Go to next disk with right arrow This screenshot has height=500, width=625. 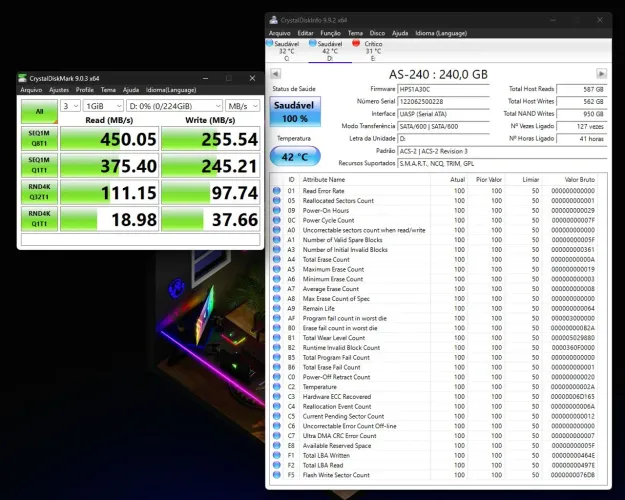point(601,74)
